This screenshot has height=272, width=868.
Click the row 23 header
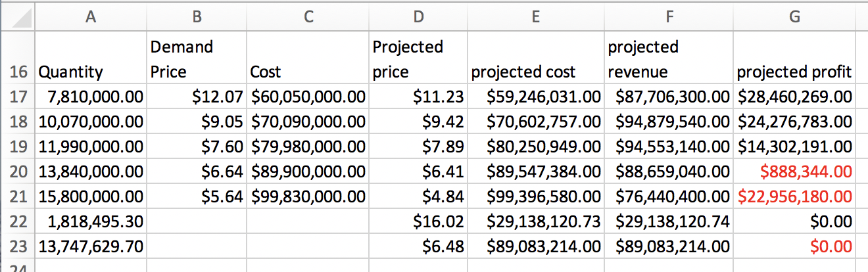[x=18, y=247]
